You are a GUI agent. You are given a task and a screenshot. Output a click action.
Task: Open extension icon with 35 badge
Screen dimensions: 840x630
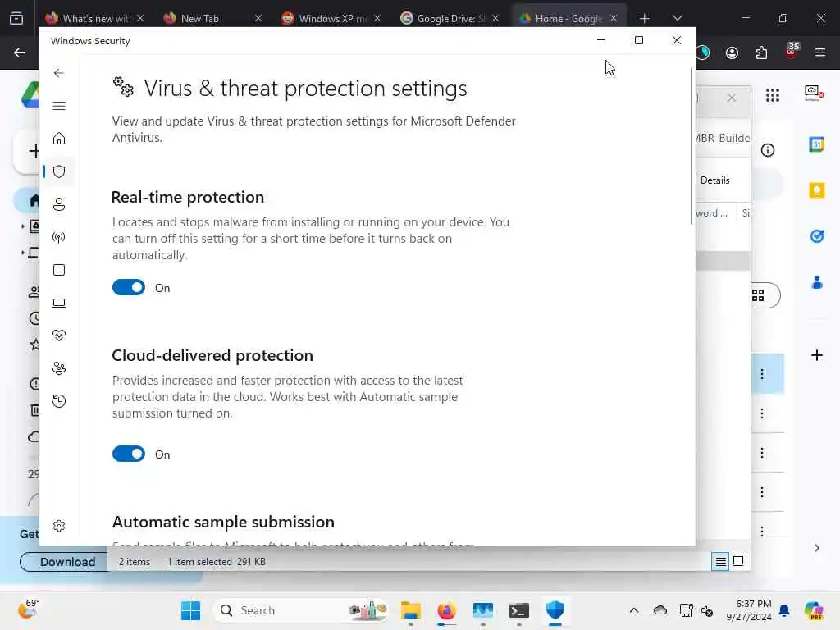click(x=792, y=52)
